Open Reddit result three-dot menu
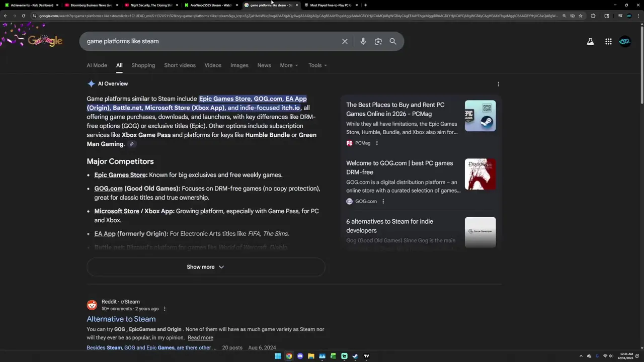This screenshot has height=362, width=644. (165, 309)
